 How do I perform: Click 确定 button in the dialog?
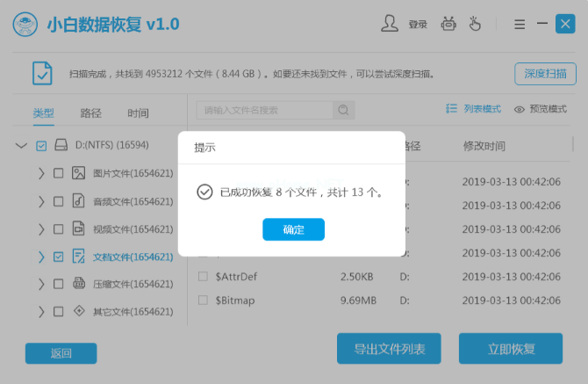[x=293, y=229]
